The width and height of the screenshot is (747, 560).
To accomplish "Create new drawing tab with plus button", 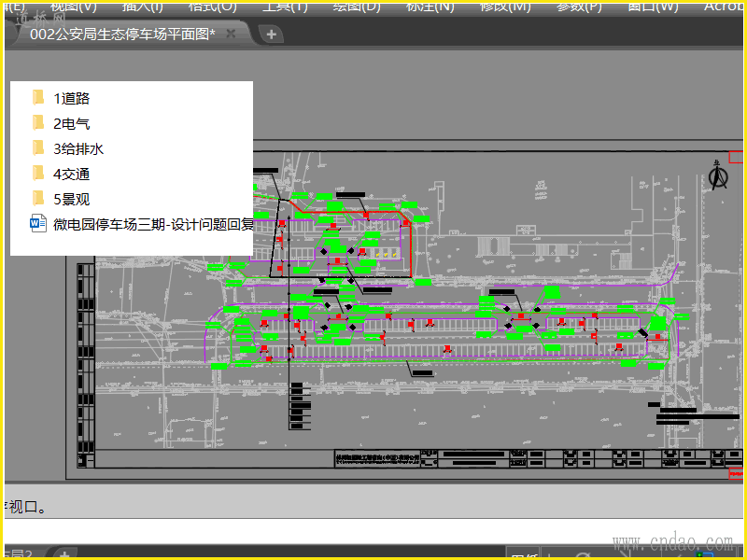I will 271,35.
